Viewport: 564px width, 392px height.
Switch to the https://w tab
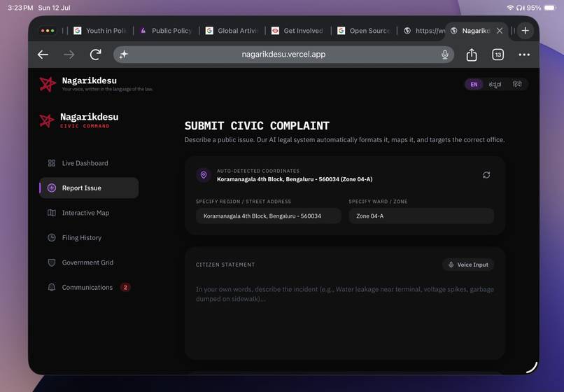tap(425, 31)
